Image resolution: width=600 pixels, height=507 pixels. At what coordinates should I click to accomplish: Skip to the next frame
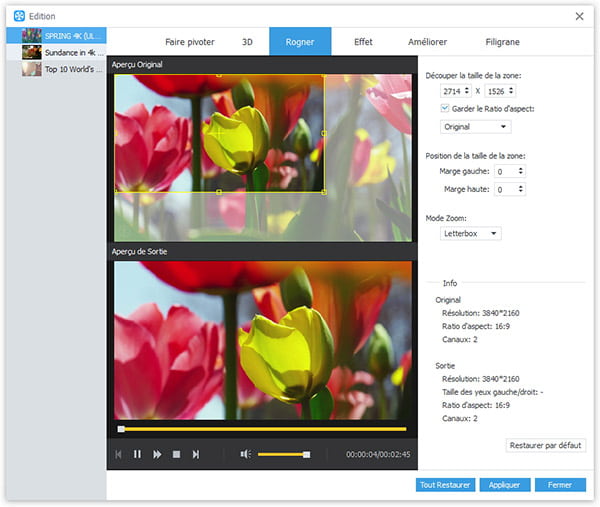(196, 454)
